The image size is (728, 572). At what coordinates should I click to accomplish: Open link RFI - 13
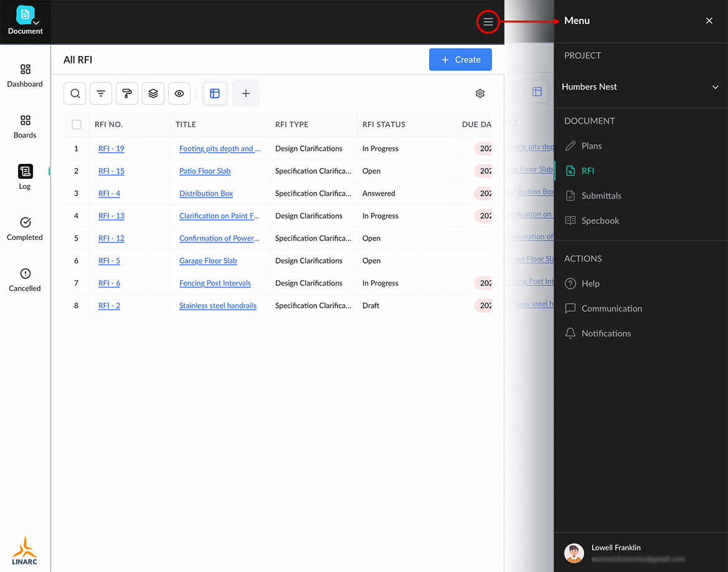click(x=111, y=216)
